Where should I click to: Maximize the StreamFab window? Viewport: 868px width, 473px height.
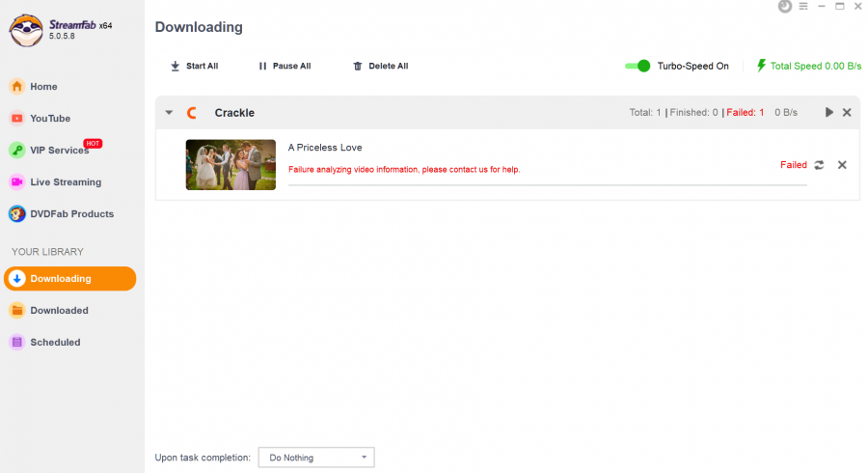(x=840, y=6)
